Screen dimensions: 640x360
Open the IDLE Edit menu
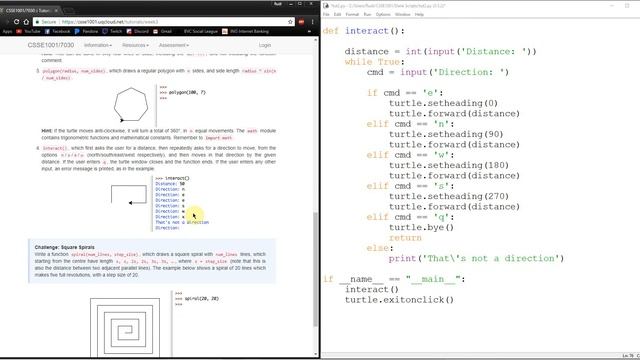pyautogui.click(x=337, y=14)
